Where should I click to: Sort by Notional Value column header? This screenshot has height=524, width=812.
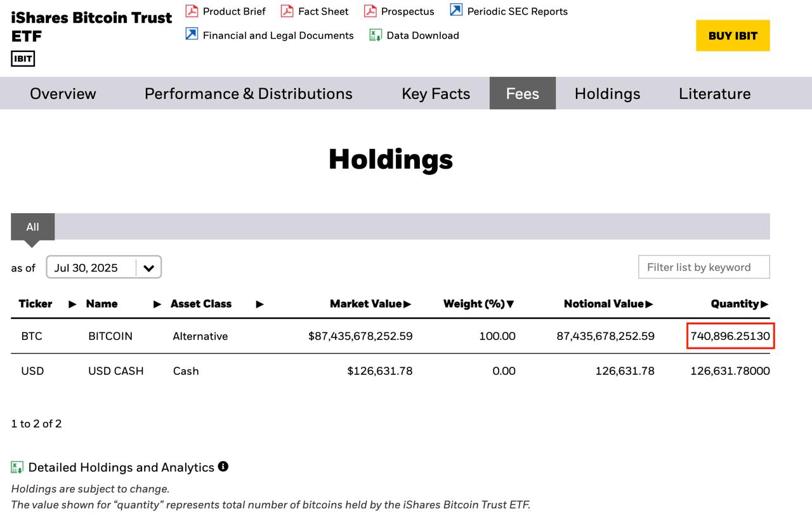pos(608,304)
